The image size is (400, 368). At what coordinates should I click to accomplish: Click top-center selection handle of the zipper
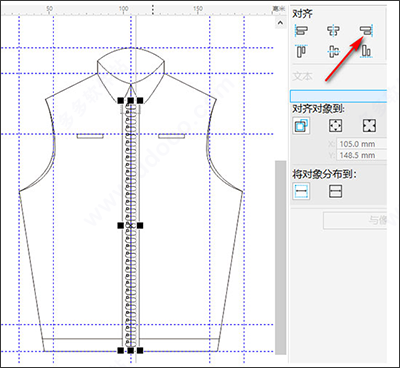click(x=131, y=100)
